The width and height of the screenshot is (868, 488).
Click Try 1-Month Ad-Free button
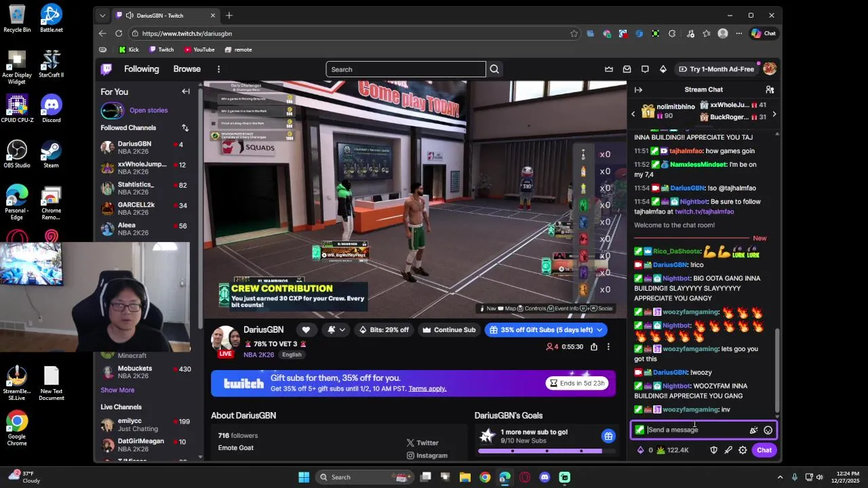point(717,69)
